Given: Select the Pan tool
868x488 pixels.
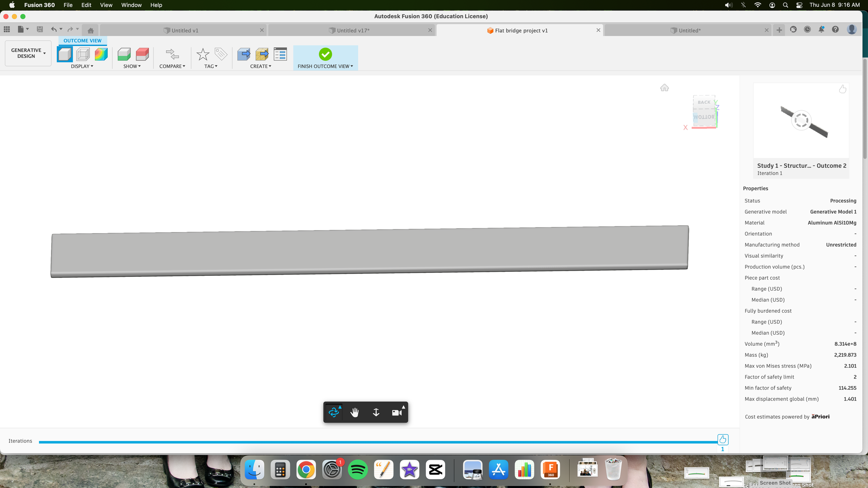Looking at the screenshot, I should pos(354,412).
